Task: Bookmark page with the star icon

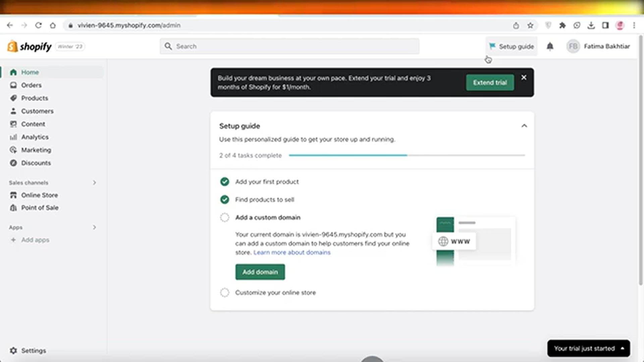Action: pyautogui.click(x=530, y=25)
